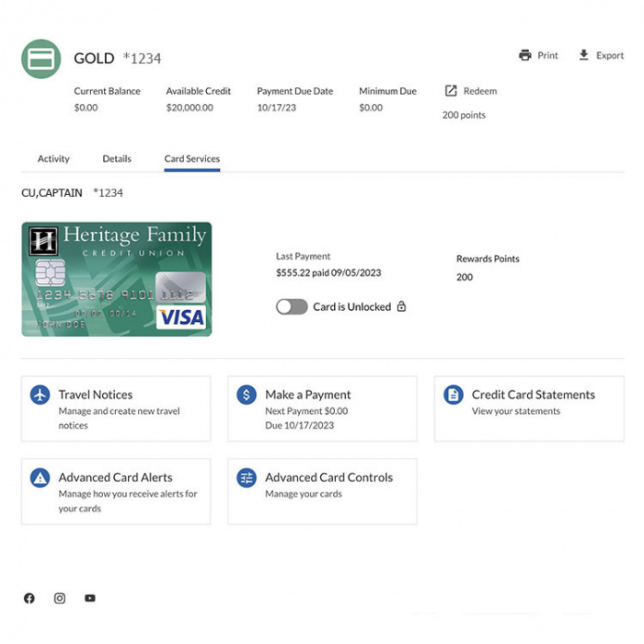This screenshot has height=644, width=644.
Task: Click the 10/17/23 payment due date
Action: coord(276,108)
